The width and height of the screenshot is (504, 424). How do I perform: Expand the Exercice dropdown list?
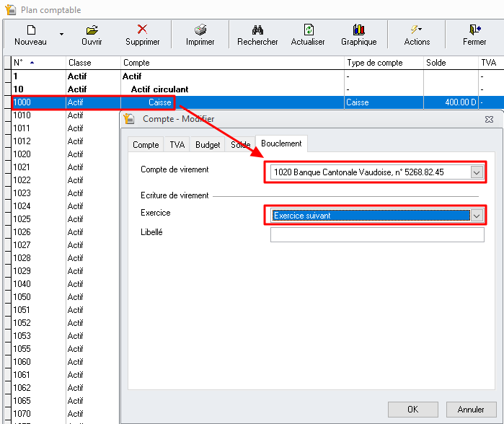coord(476,216)
